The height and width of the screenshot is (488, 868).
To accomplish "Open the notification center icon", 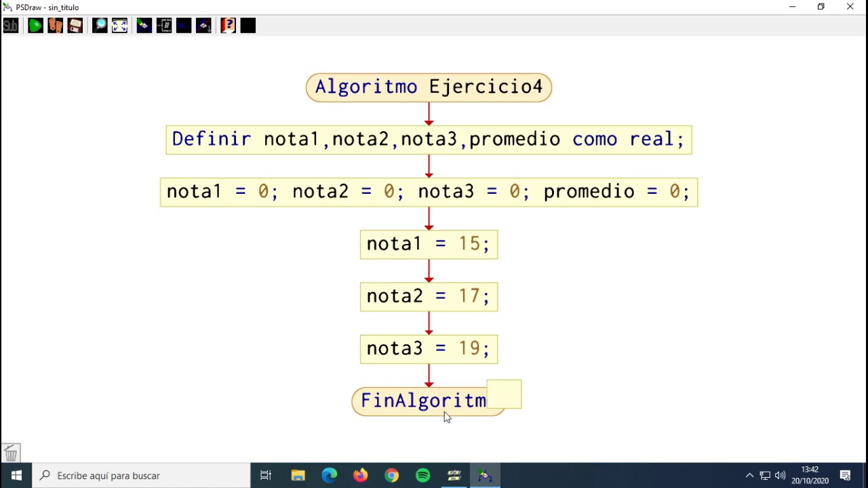I will (x=846, y=476).
